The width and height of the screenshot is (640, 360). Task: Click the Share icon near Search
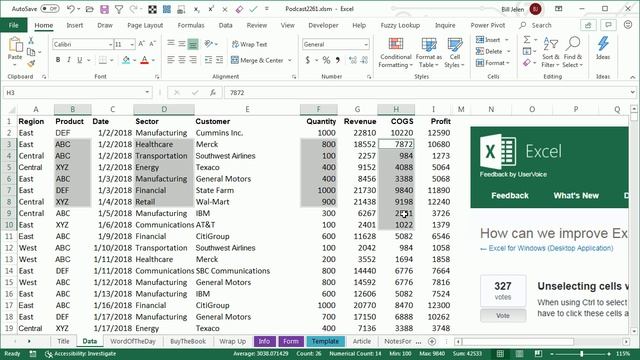point(588,25)
